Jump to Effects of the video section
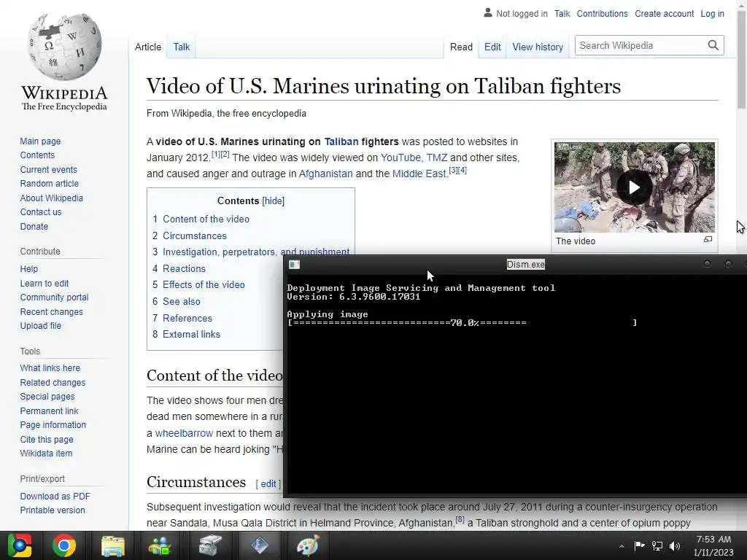747x560 pixels. [204, 285]
